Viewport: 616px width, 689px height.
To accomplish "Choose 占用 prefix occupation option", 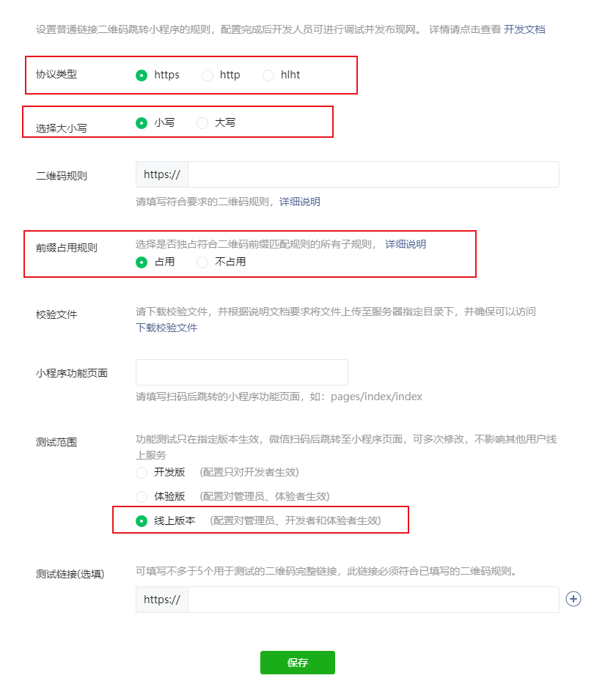I will point(142,262).
